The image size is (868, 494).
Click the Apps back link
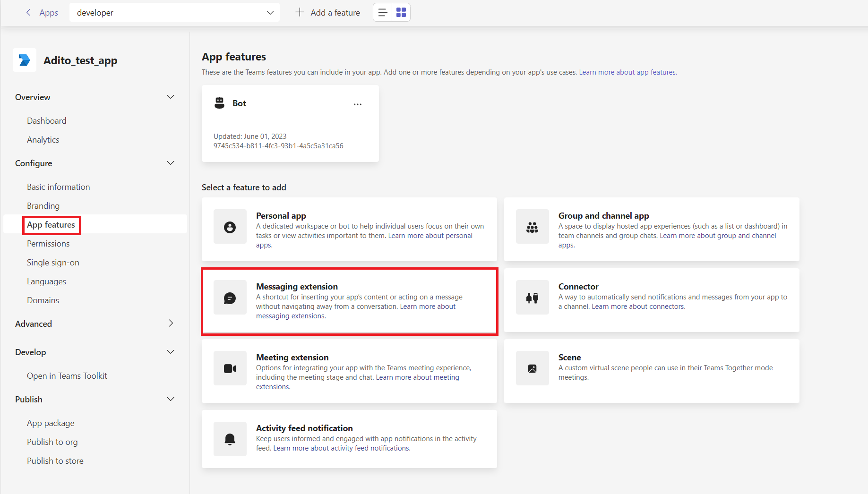[x=49, y=13]
